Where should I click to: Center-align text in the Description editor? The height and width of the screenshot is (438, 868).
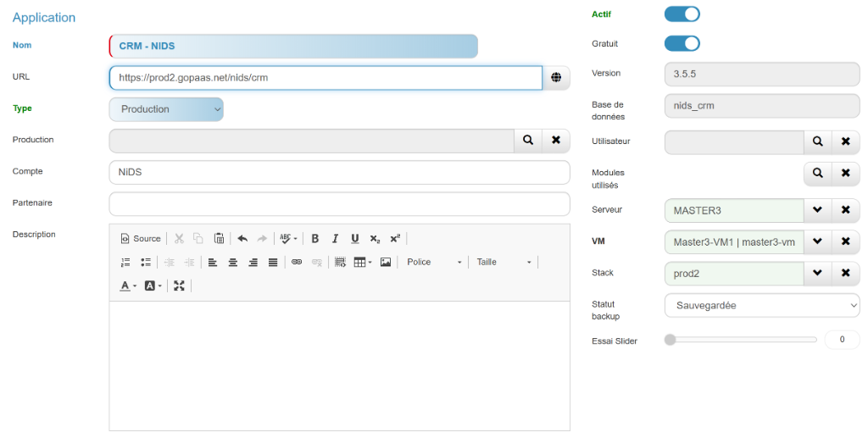[232, 263]
